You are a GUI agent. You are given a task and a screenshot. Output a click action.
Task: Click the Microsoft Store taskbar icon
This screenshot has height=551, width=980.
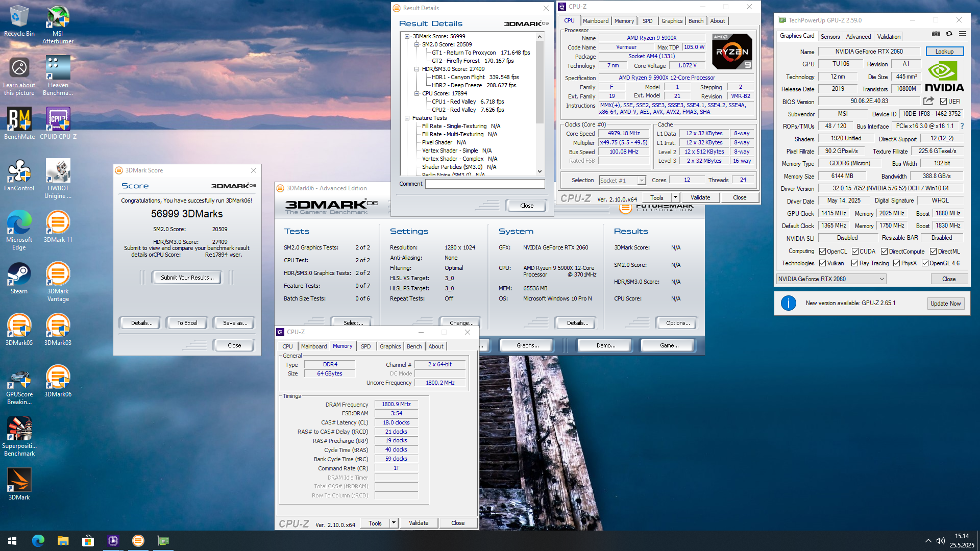[88, 541]
